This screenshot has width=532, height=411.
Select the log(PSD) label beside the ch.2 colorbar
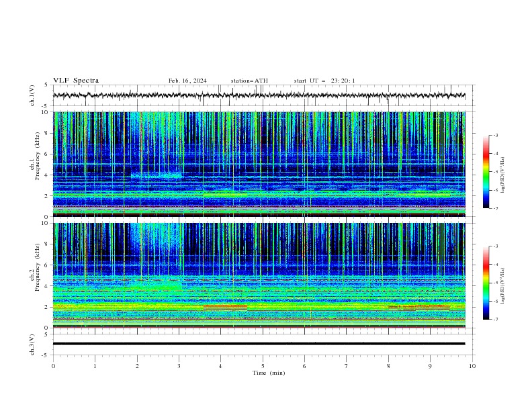tap(503, 286)
